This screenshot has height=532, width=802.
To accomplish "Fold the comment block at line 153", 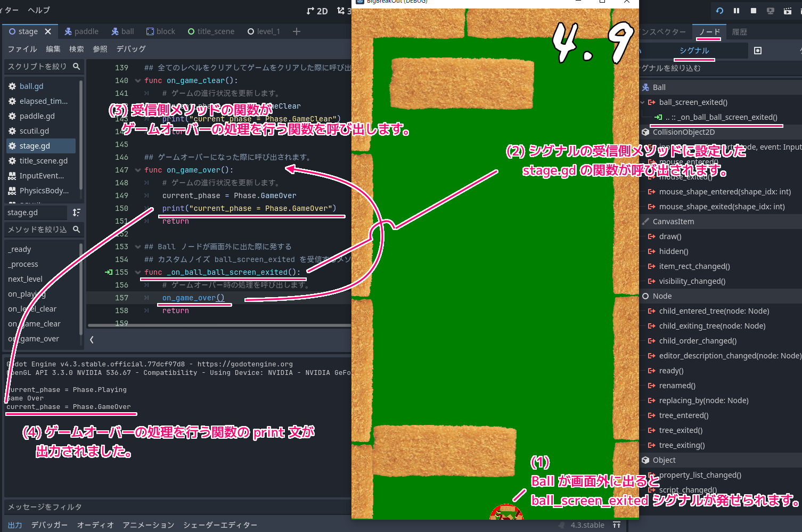I will click(x=138, y=247).
